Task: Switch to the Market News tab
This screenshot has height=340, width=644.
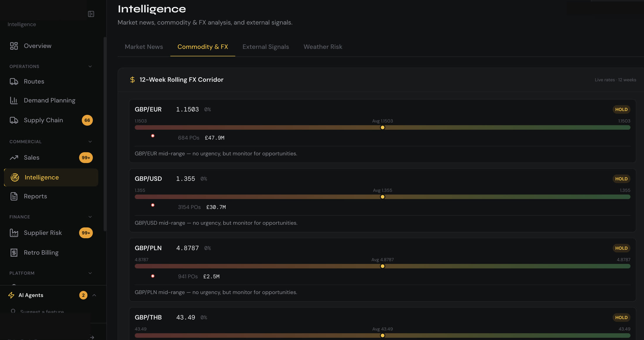Action: tap(144, 47)
